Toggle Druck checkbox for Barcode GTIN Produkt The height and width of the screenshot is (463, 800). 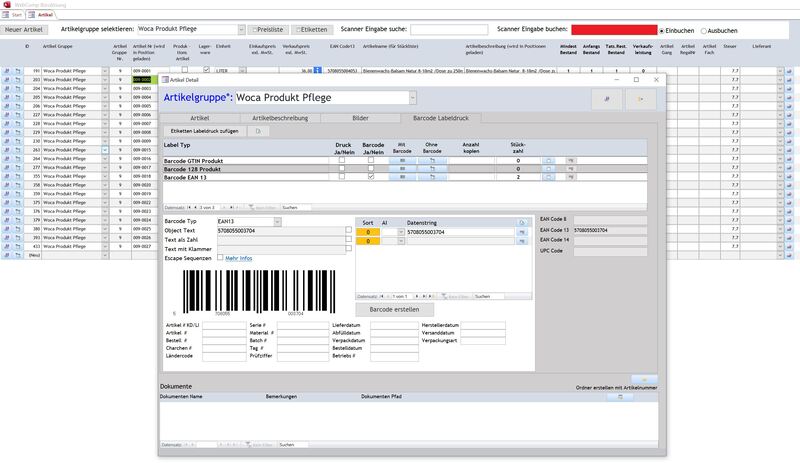[342, 160]
